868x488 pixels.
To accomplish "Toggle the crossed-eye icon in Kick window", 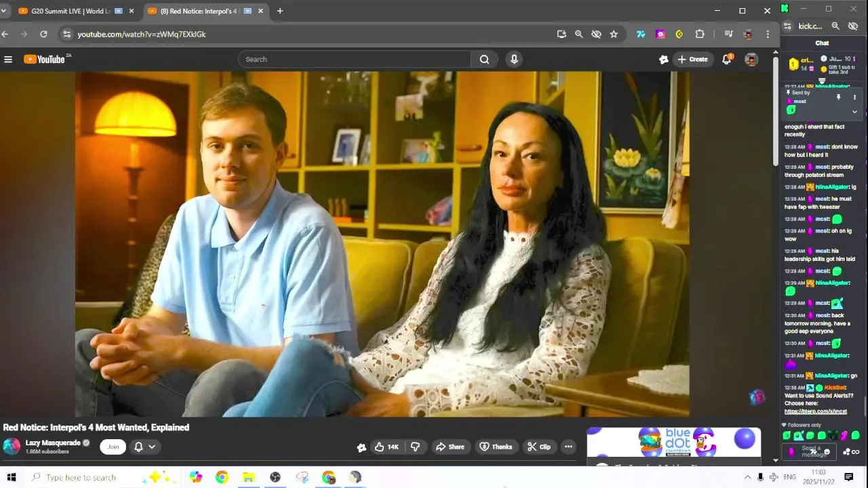I will tap(853, 26).
